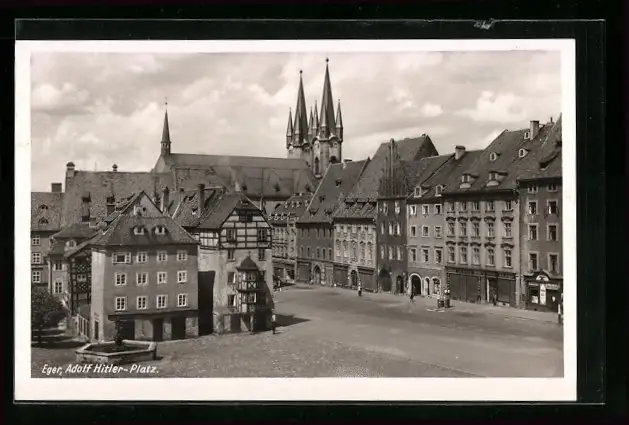Click the pedestrians on the right side pavement

click(443, 299)
